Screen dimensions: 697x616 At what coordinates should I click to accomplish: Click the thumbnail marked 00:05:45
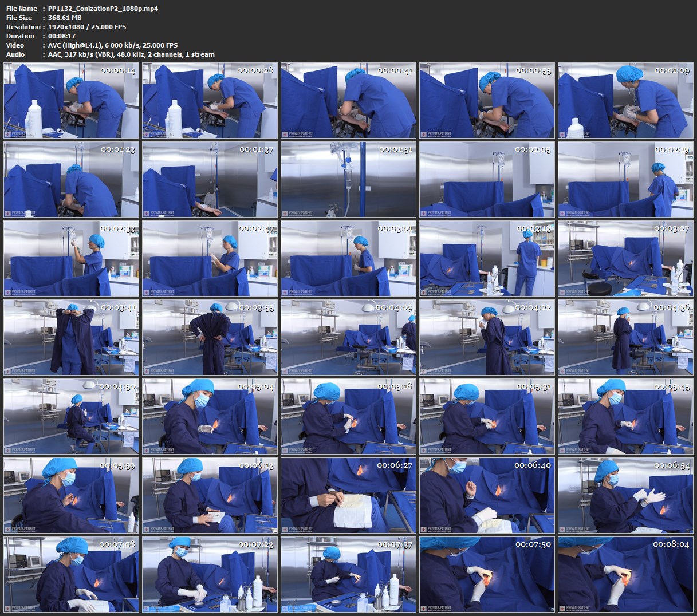[625, 416]
